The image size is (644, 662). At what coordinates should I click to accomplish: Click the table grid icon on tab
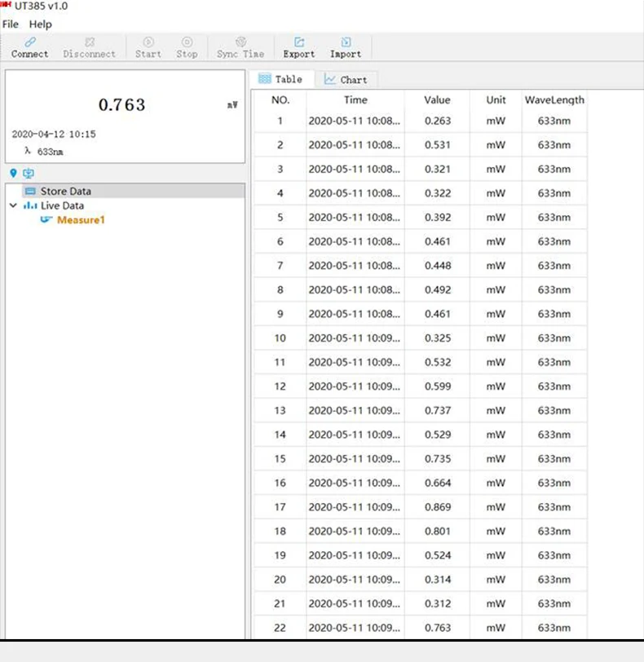coord(265,78)
